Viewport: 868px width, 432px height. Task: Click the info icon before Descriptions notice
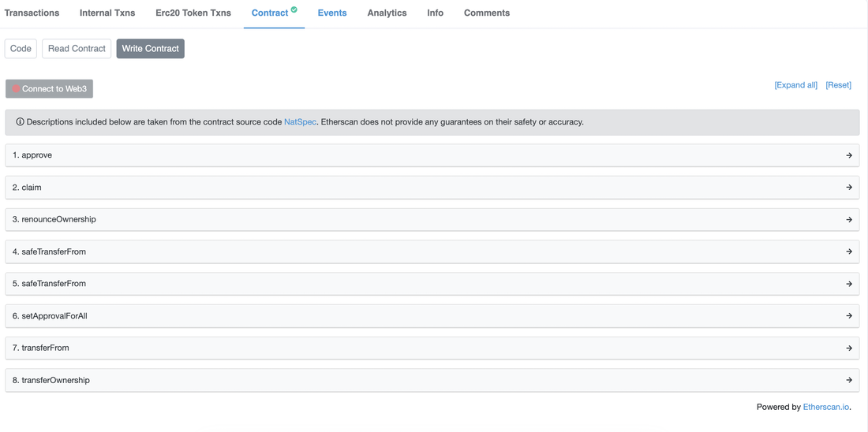pyautogui.click(x=20, y=121)
